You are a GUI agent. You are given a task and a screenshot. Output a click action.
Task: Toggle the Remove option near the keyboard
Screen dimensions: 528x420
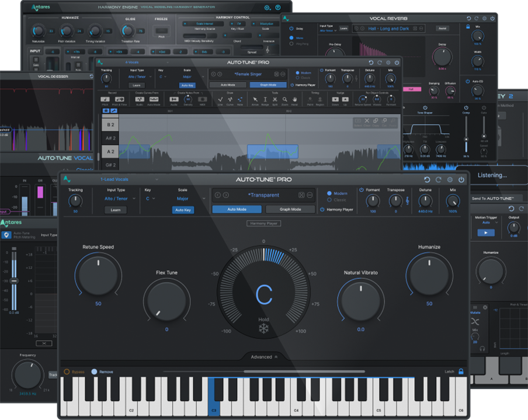(93, 372)
